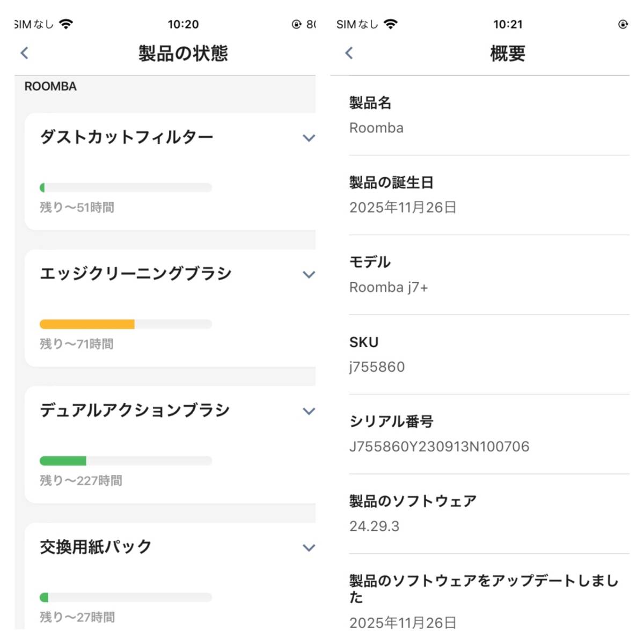Go back from 概要 screen
644x644 pixels.
(349, 53)
